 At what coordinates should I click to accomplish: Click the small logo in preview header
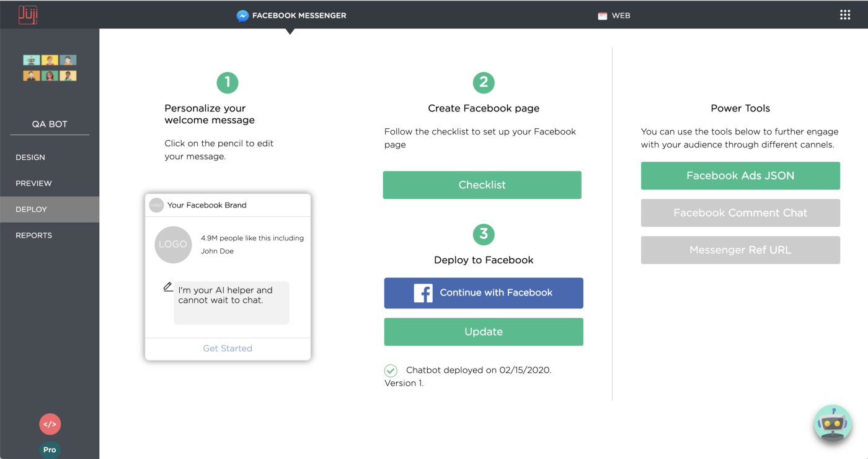click(156, 205)
